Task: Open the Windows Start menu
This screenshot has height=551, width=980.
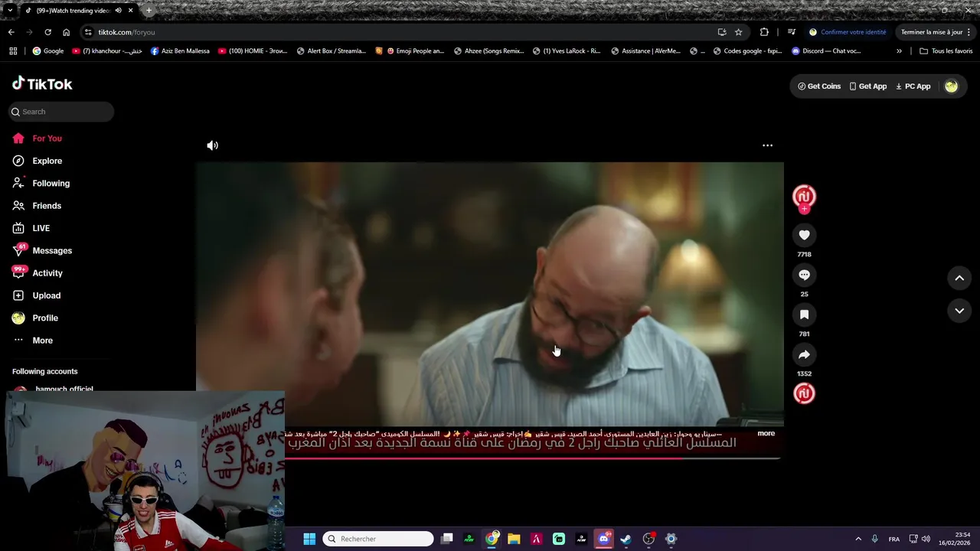Action: coord(309,539)
